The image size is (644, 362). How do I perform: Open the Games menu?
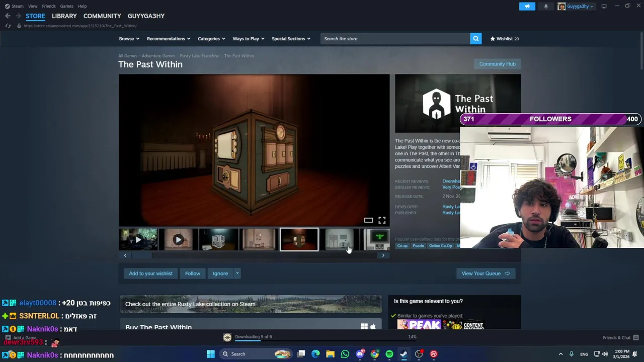pyautogui.click(x=66, y=6)
